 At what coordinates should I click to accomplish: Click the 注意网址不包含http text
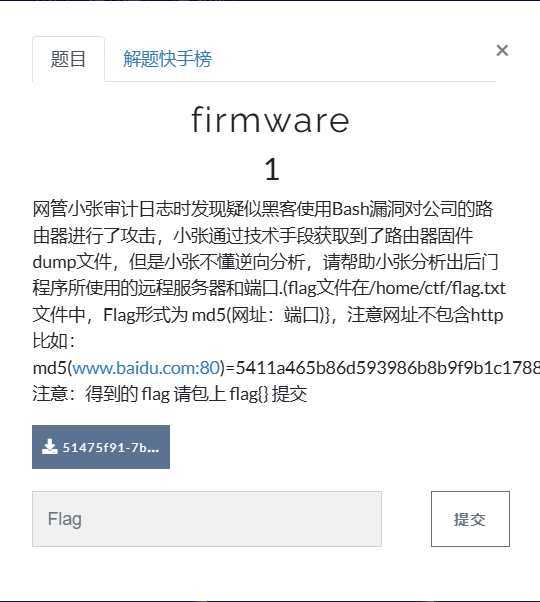(x=425, y=315)
